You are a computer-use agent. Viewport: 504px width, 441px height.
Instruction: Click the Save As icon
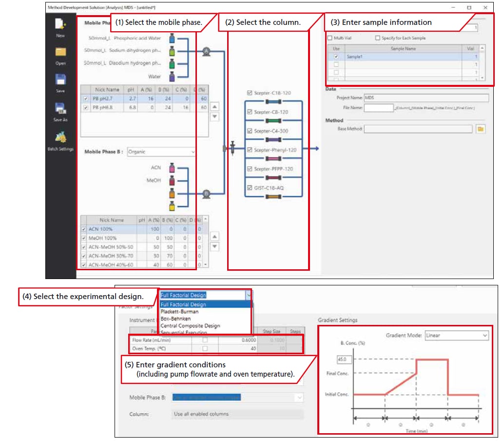click(60, 109)
